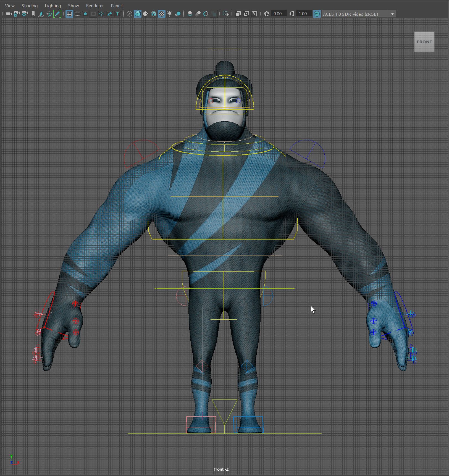The height and width of the screenshot is (476, 449).
Task: Click the FRONT view cube face
Action: (x=424, y=42)
